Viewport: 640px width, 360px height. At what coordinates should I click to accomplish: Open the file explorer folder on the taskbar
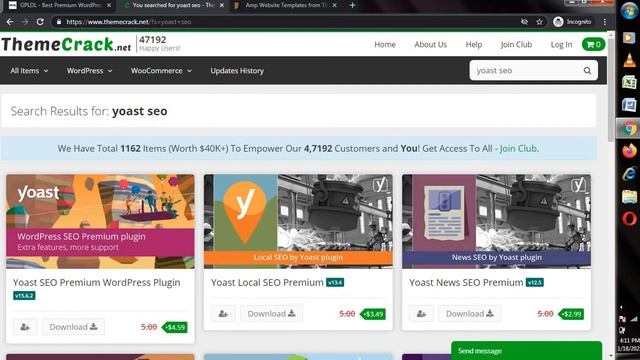[x=629, y=197]
